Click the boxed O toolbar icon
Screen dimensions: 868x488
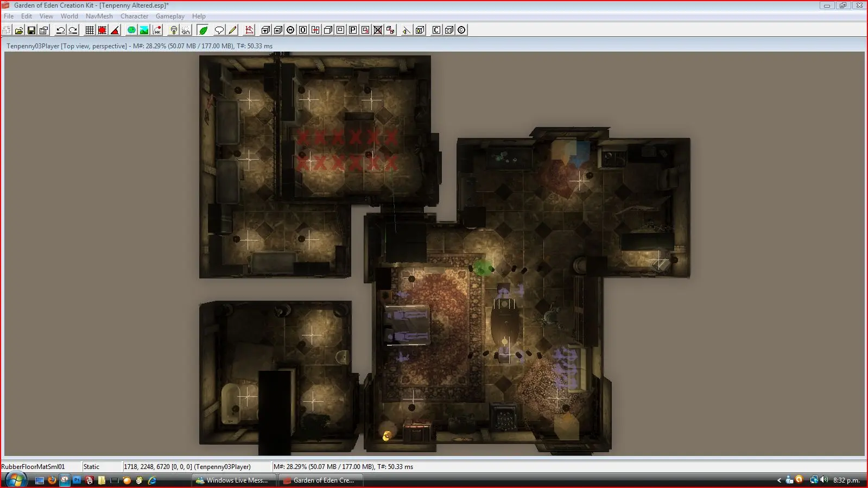coord(303,30)
